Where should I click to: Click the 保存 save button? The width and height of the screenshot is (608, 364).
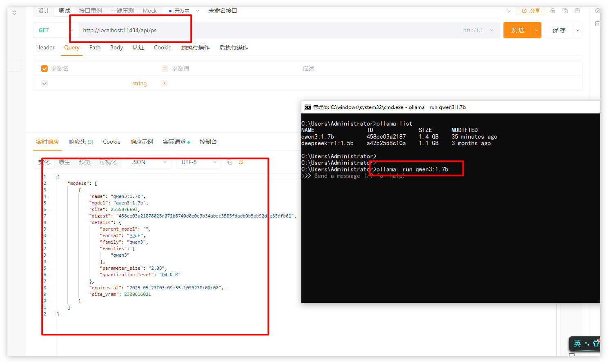tap(559, 30)
